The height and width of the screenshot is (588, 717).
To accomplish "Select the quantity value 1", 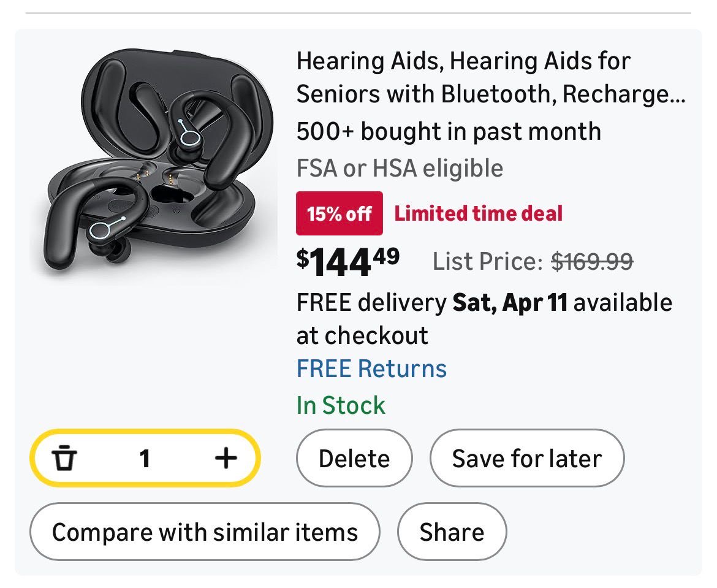I will [x=145, y=458].
